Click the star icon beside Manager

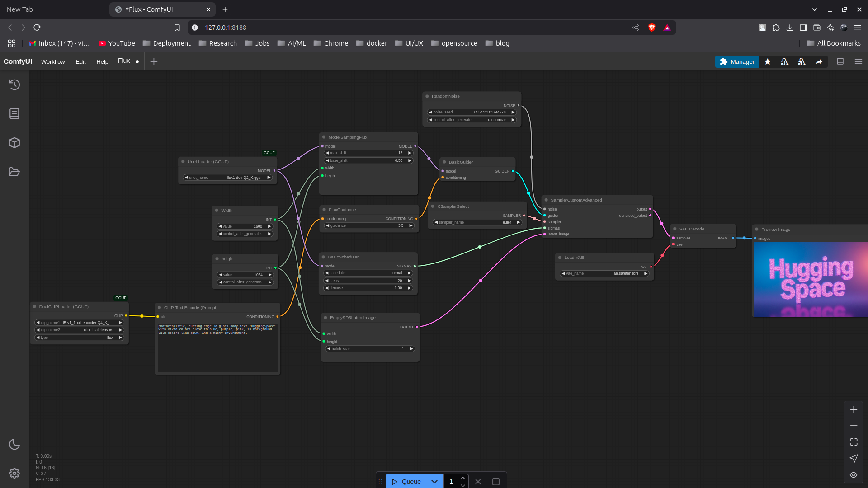pos(768,61)
